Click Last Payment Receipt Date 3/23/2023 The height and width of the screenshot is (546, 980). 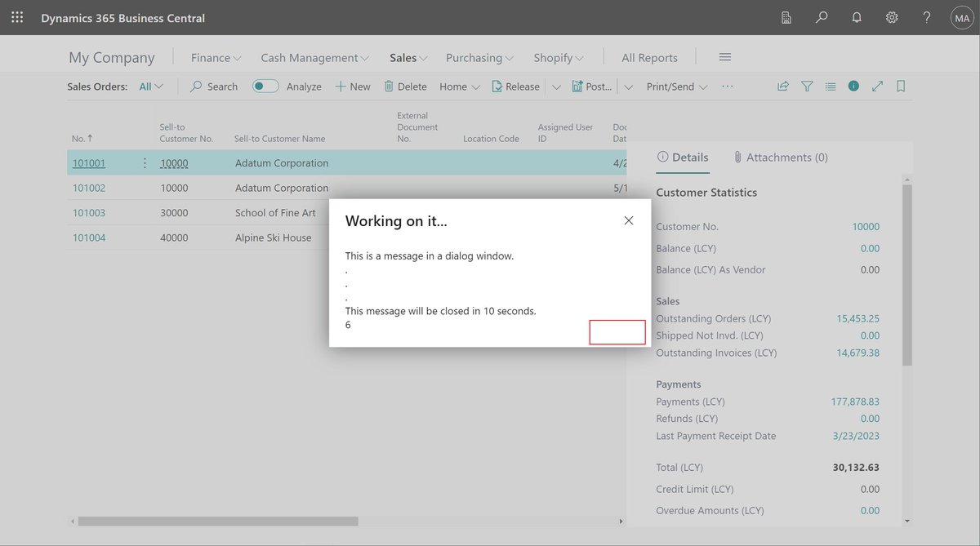coord(857,436)
